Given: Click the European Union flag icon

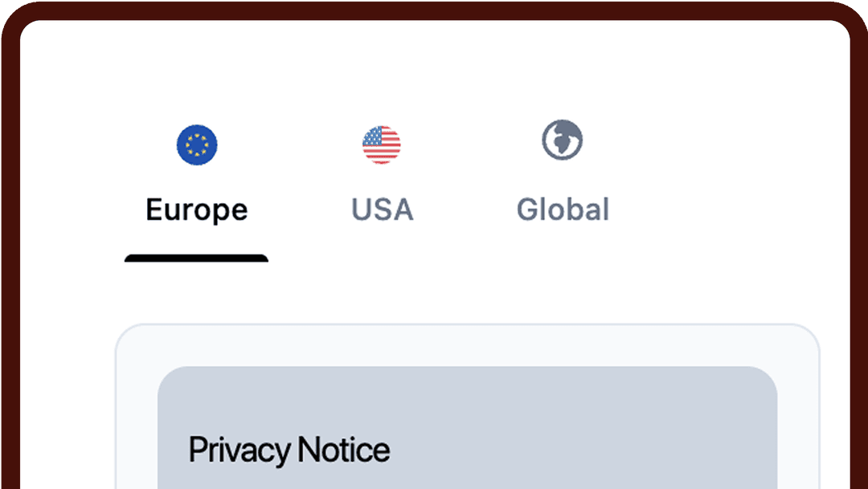Looking at the screenshot, I should pyautogui.click(x=197, y=145).
